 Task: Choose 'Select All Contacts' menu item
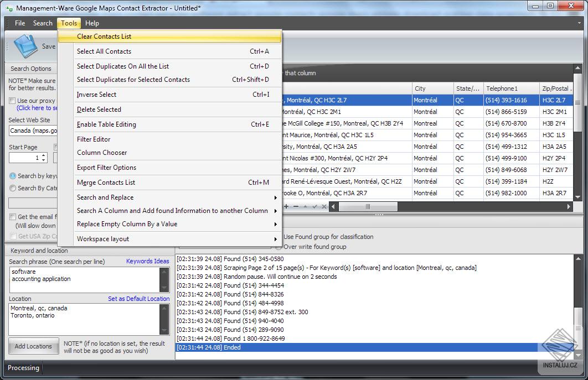[169, 51]
